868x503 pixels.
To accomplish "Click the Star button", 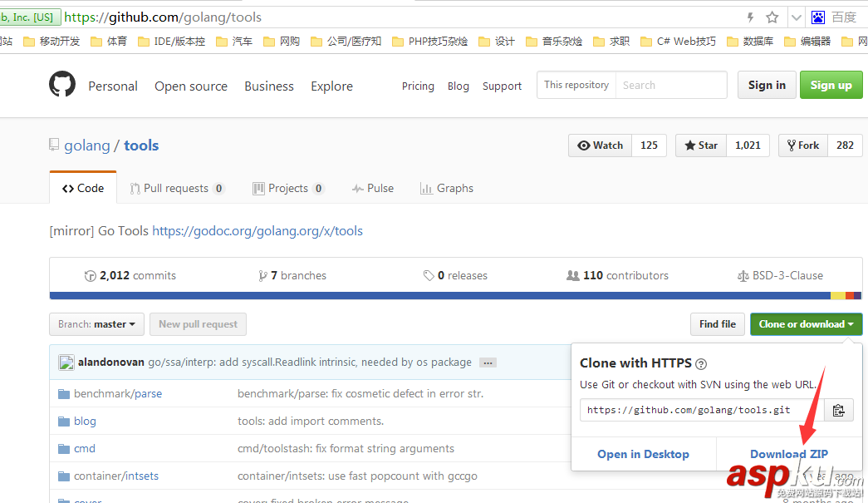I will coord(701,145).
